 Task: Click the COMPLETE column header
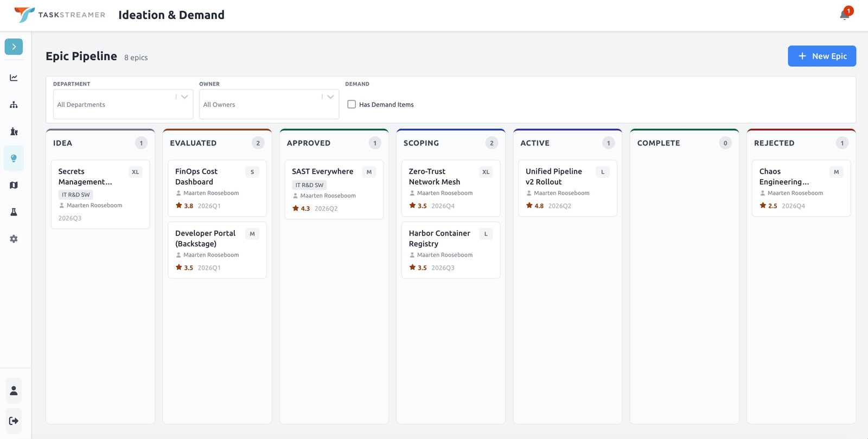(659, 143)
